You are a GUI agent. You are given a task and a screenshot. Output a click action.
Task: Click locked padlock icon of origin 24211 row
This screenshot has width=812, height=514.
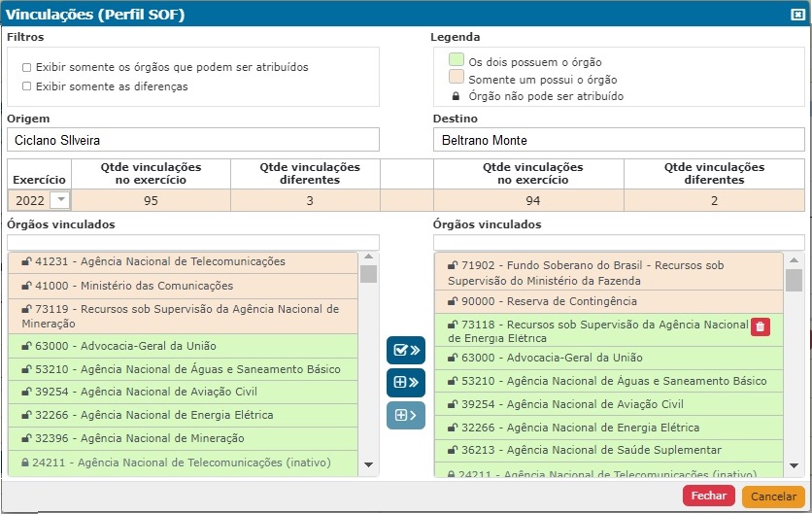pos(25,463)
